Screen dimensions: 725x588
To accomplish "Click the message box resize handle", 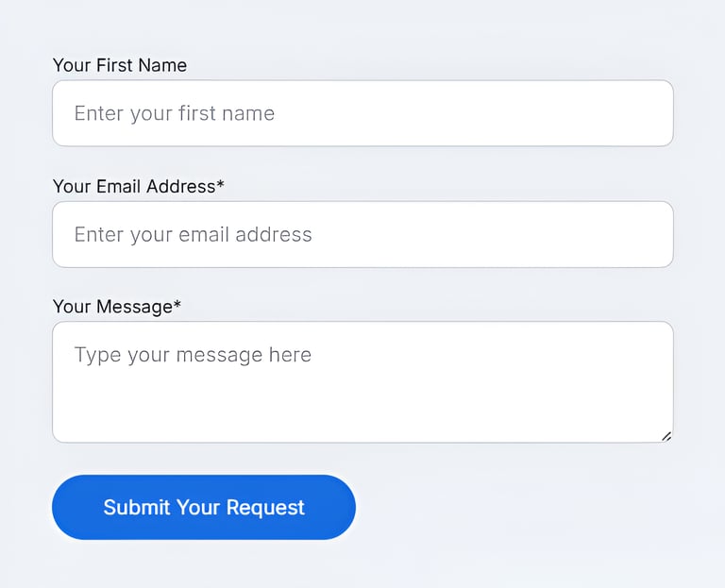I will coord(666,436).
